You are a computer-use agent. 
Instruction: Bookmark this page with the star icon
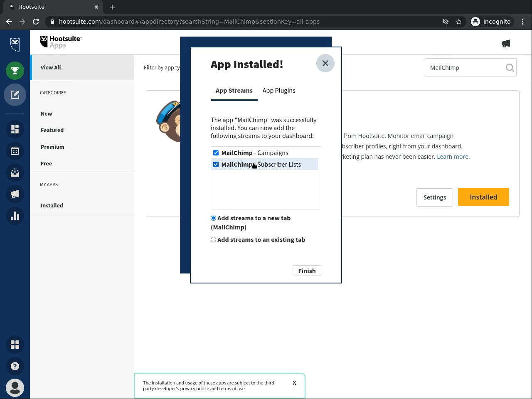tap(459, 22)
